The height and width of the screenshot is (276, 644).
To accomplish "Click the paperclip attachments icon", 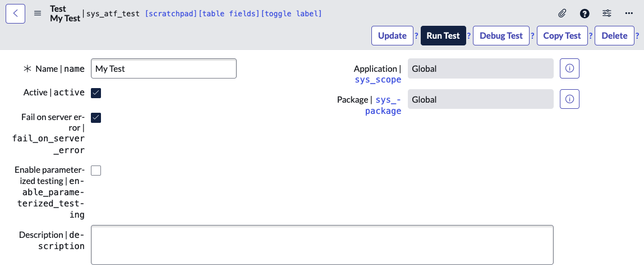I will 562,13.
